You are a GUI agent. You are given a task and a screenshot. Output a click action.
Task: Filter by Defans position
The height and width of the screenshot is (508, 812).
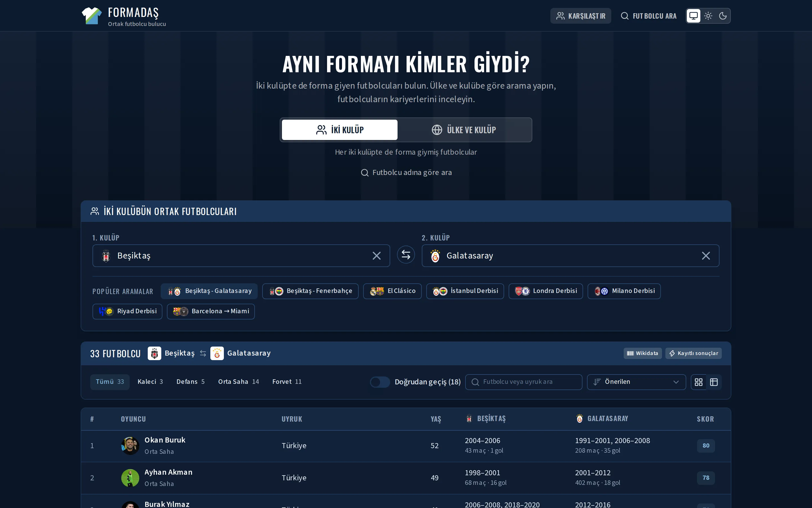tap(190, 382)
